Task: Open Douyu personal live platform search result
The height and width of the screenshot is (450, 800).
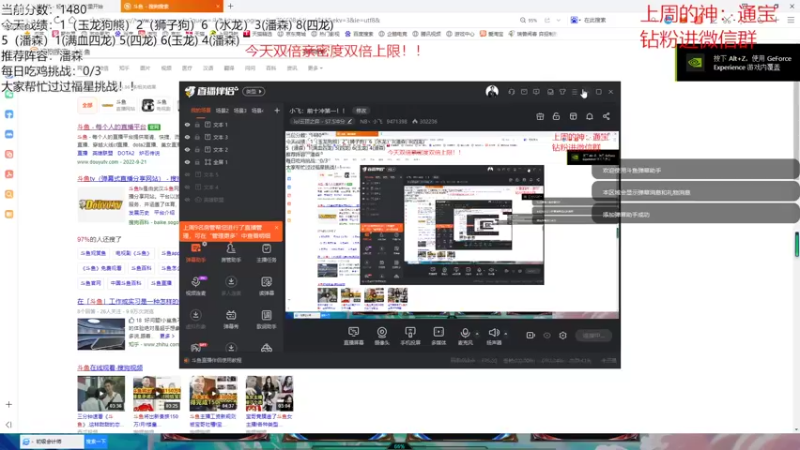Action: [111, 127]
